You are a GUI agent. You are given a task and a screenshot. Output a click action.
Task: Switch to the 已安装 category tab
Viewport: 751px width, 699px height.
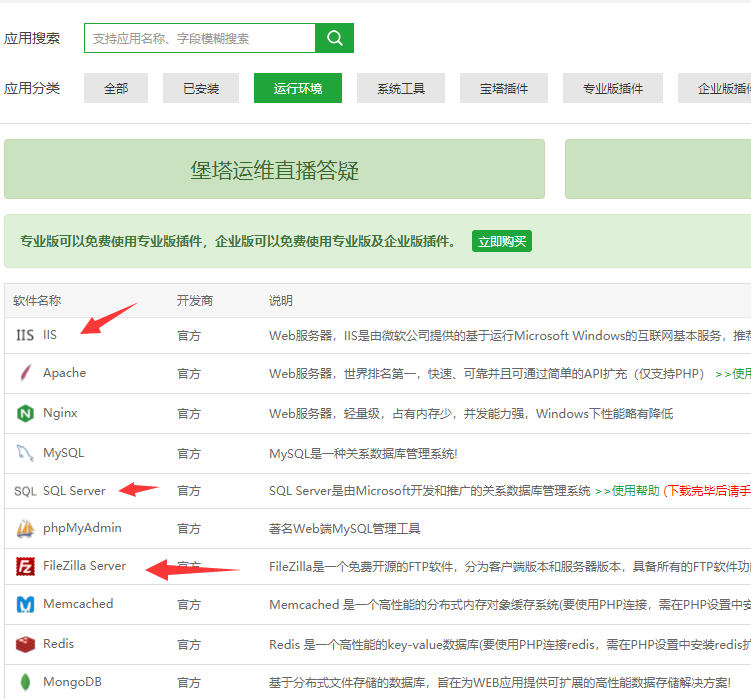[201, 88]
